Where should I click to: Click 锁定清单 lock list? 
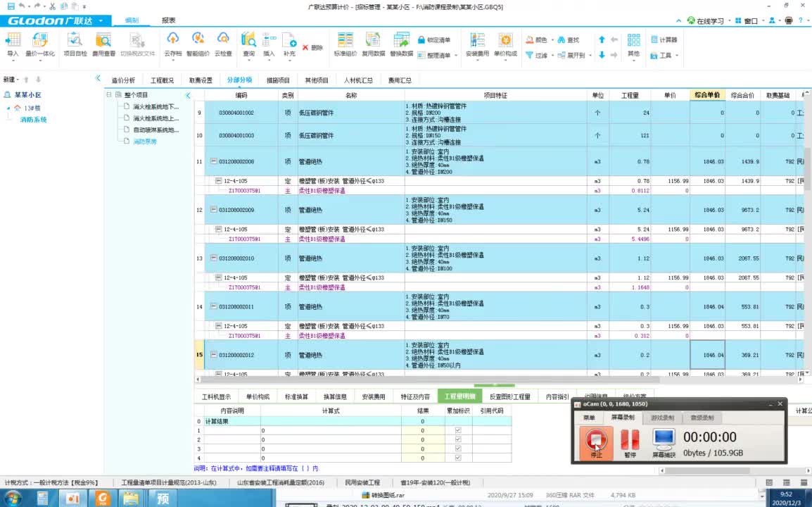[434, 40]
